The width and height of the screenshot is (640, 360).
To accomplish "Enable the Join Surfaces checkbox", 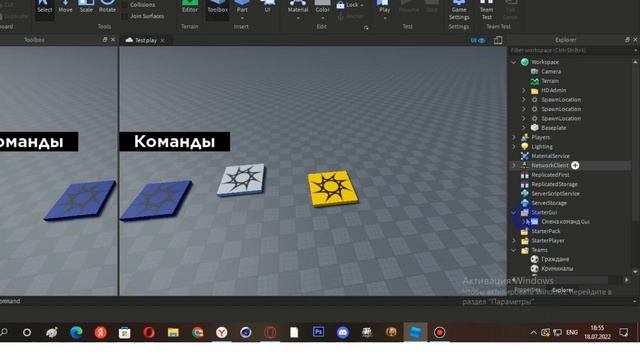I will [x=124, y=16].
